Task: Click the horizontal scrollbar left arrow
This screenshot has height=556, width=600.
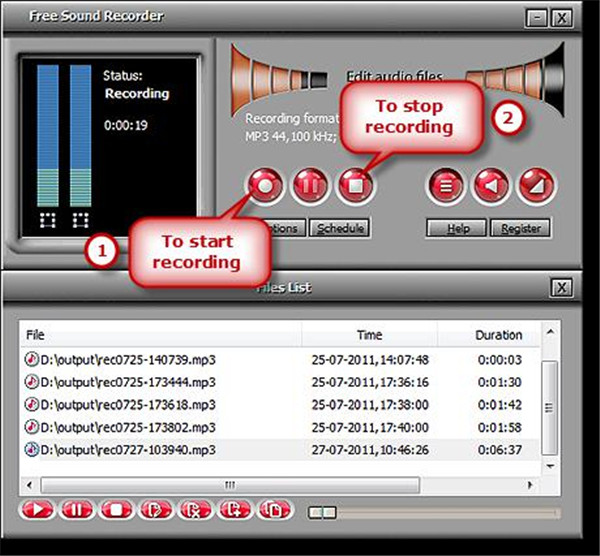Action: [x=29, y=485]
